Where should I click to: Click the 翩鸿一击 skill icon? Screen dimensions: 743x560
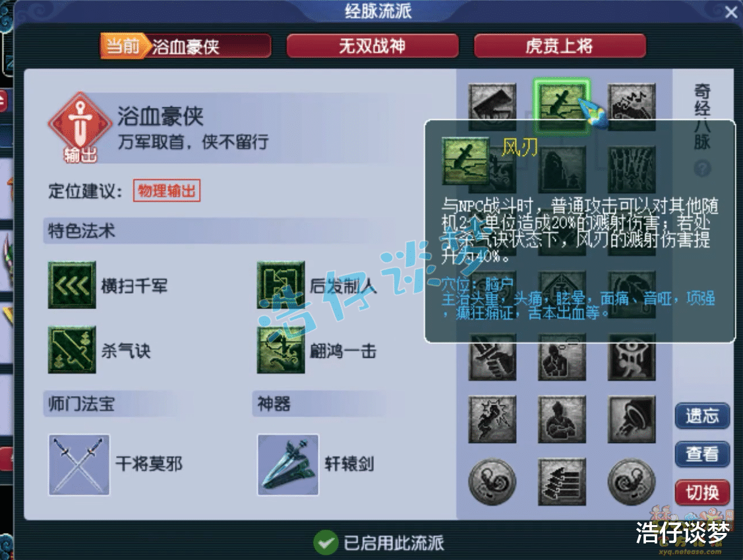point(281,350)
